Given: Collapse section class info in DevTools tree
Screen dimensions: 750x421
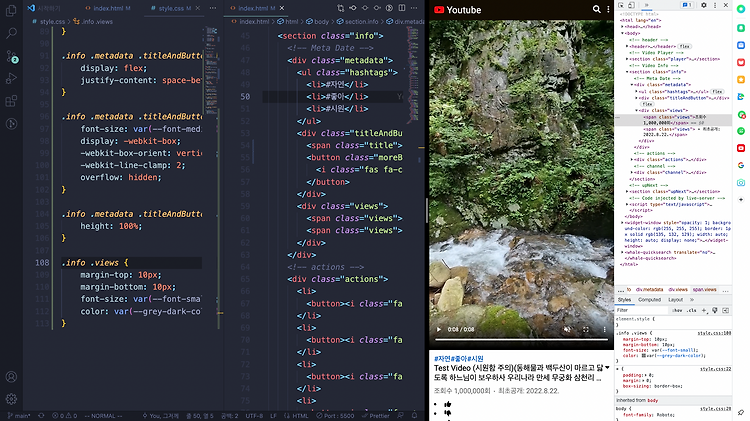Looking at the screenshot, I should 627,72.
